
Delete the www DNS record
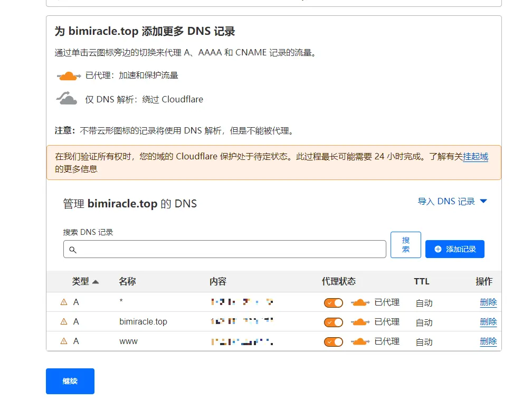(x=488, y=341)
